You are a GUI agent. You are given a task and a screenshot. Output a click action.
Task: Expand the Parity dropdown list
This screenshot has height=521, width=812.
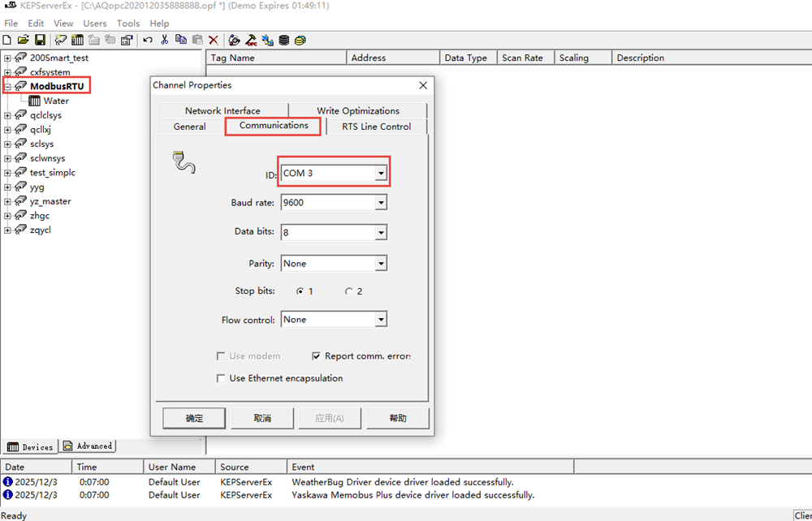point(380,264)
